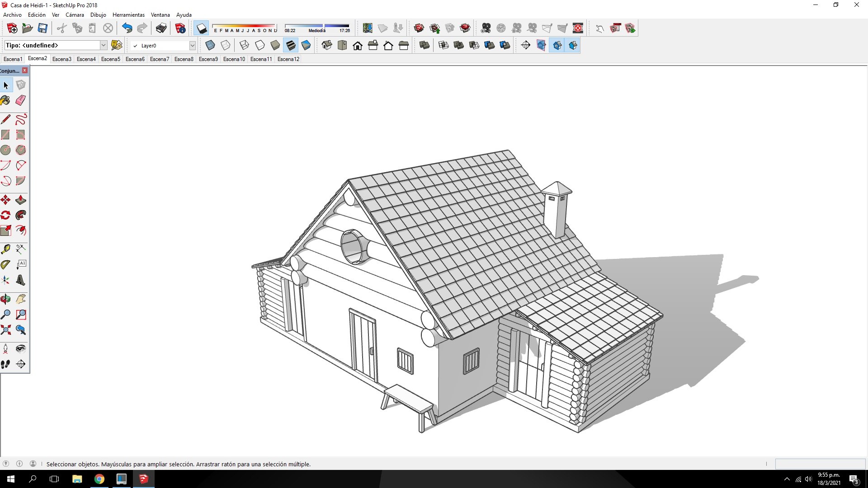The height and width of the screenshot is (488, 868).
Task: Save the model with the floppy icon
Action: pyautogui.click(x=42, y=28)
